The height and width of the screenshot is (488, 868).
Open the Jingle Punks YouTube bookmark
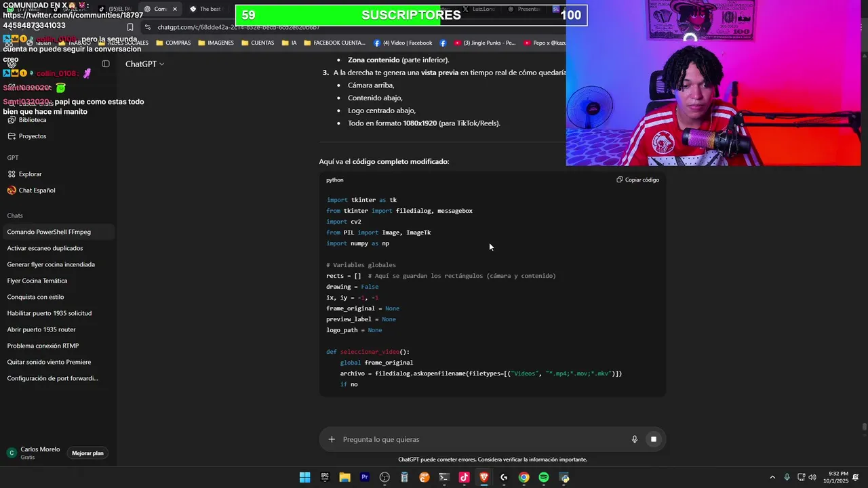485,43
